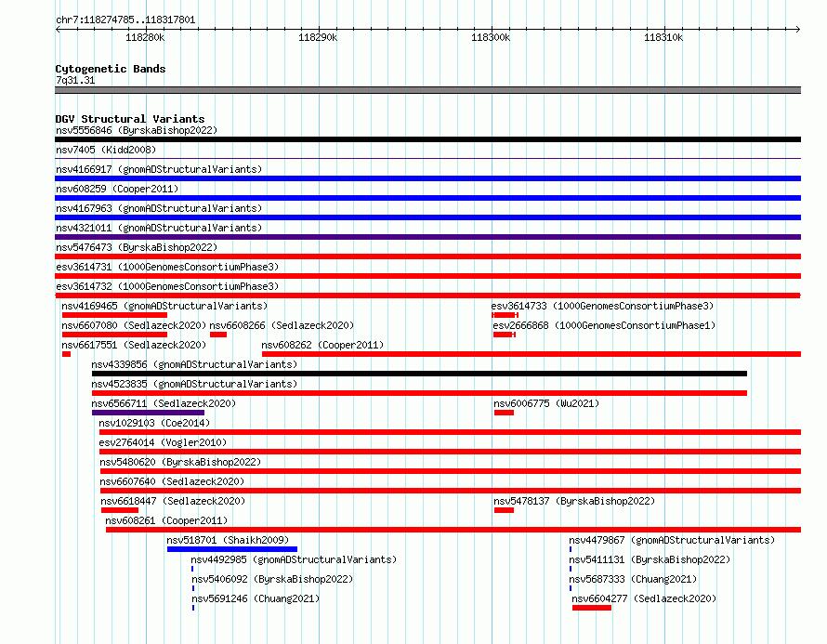The height and width of the screenshot is (644, 827).
Task: Click the red bar under nsv6006775
Action: point(504,413)
